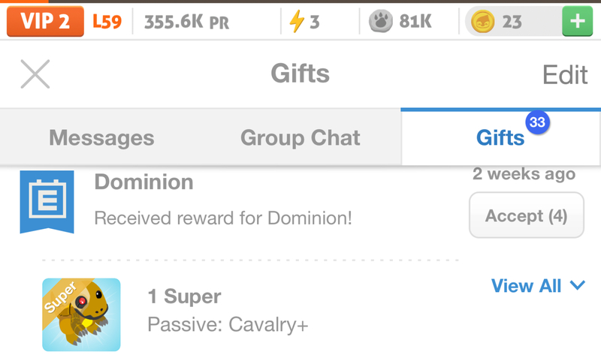Tap the L59 level indicator
Screen dimensions: 601x364
pyautogui.click(x=107, y=22)
